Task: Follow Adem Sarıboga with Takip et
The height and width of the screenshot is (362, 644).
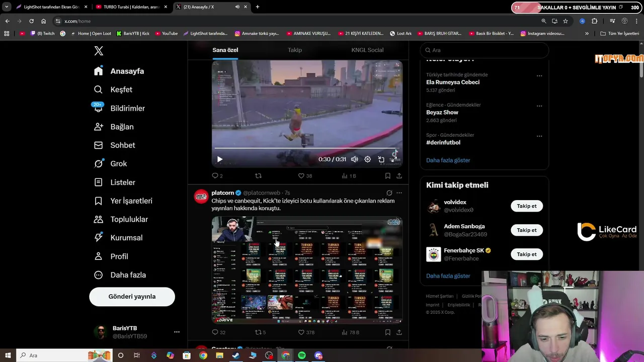Action: [527, 230]
